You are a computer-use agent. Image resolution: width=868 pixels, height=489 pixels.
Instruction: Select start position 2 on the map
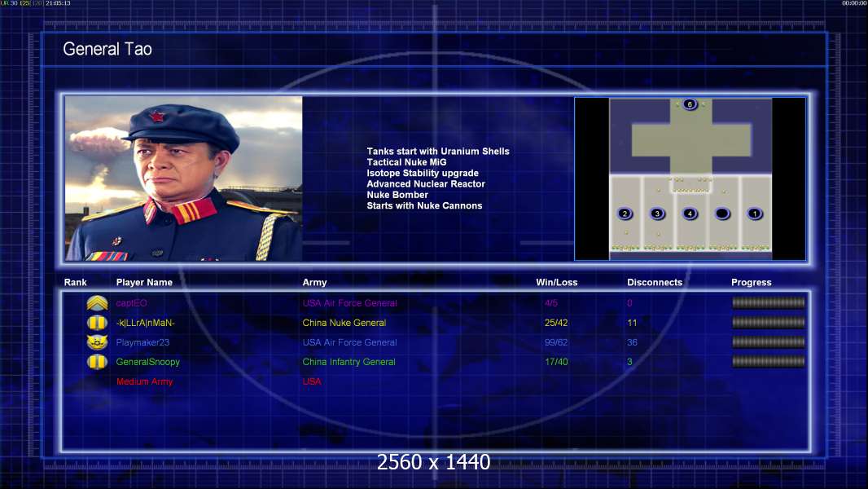(625, 214)
